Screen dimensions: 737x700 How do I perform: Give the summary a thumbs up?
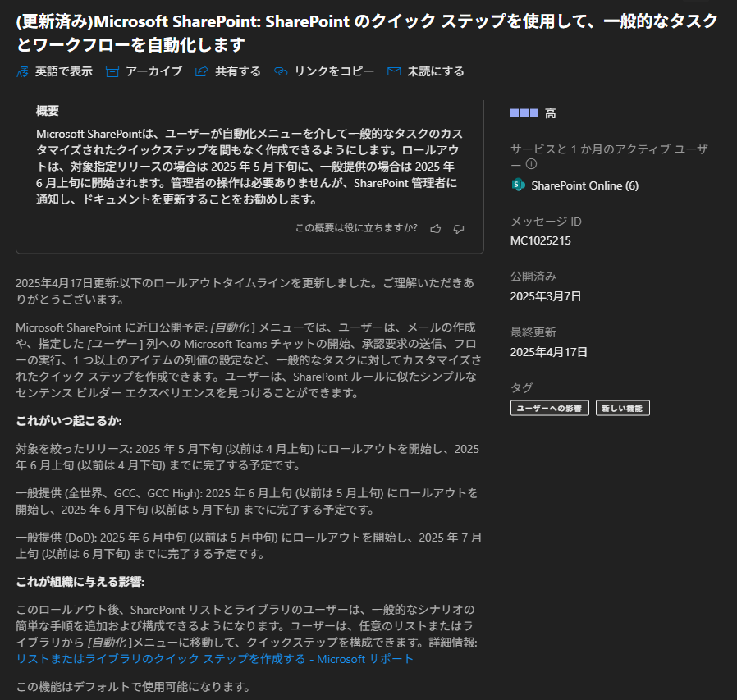(436, 229)
